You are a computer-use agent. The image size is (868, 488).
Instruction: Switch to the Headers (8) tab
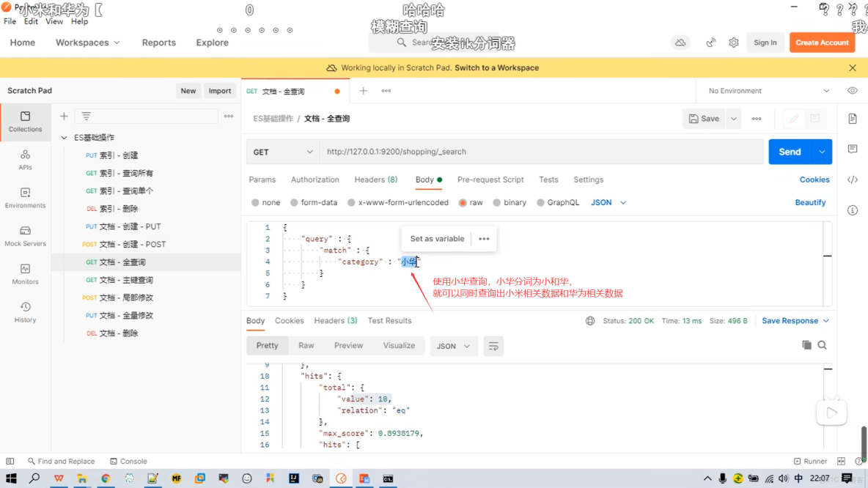375,180
